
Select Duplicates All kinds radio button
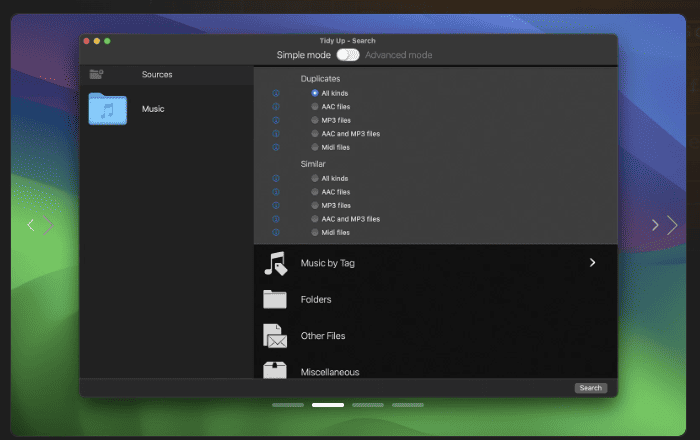point(315,93)
